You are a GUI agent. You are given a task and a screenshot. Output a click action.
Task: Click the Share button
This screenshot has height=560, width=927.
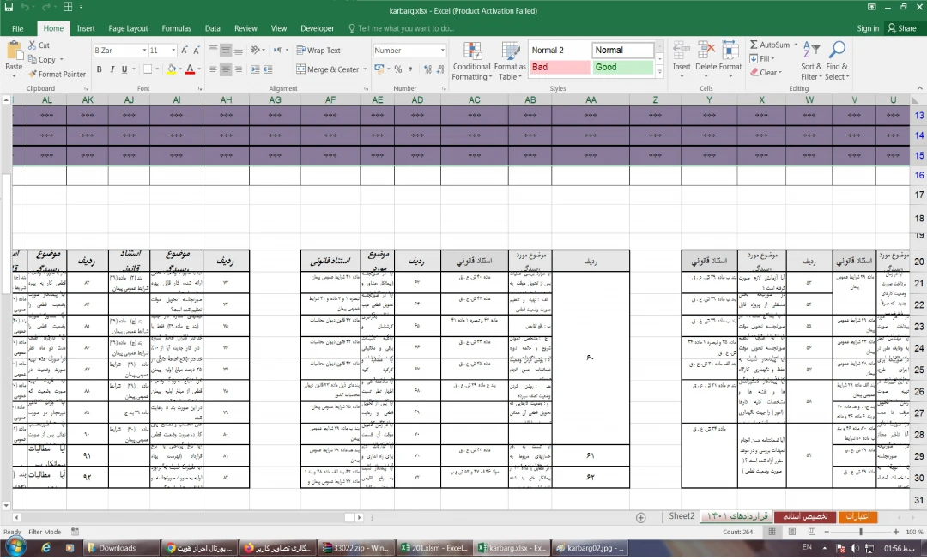point(901,28)
